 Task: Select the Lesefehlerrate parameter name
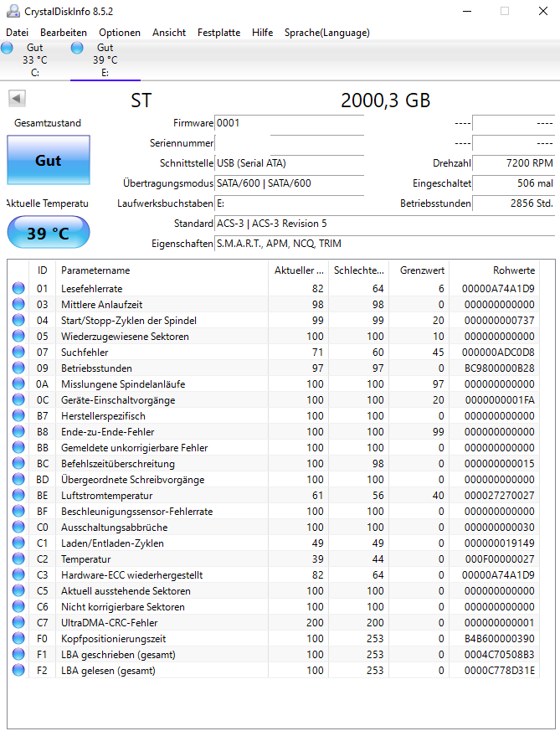click(91, 289)
